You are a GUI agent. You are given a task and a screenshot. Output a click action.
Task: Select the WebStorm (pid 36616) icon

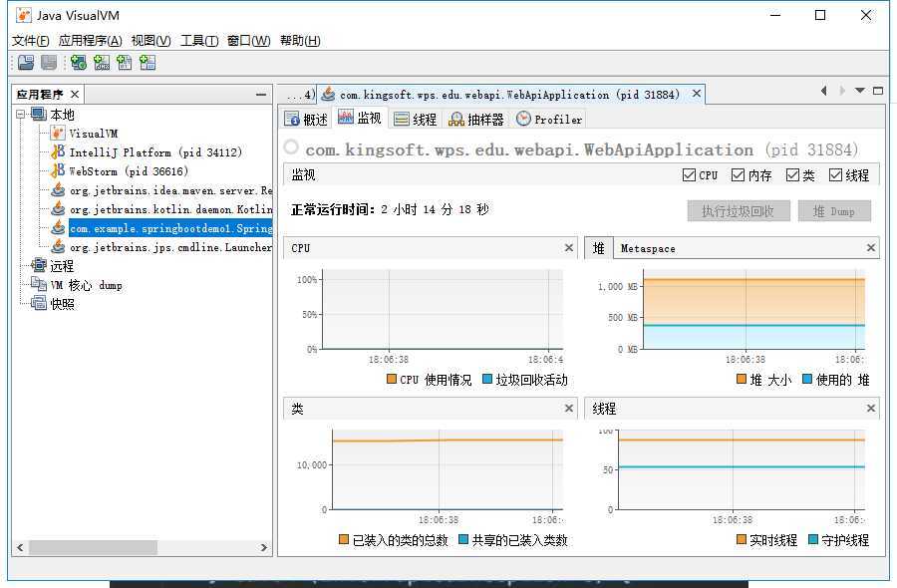(x=57, y=171)
